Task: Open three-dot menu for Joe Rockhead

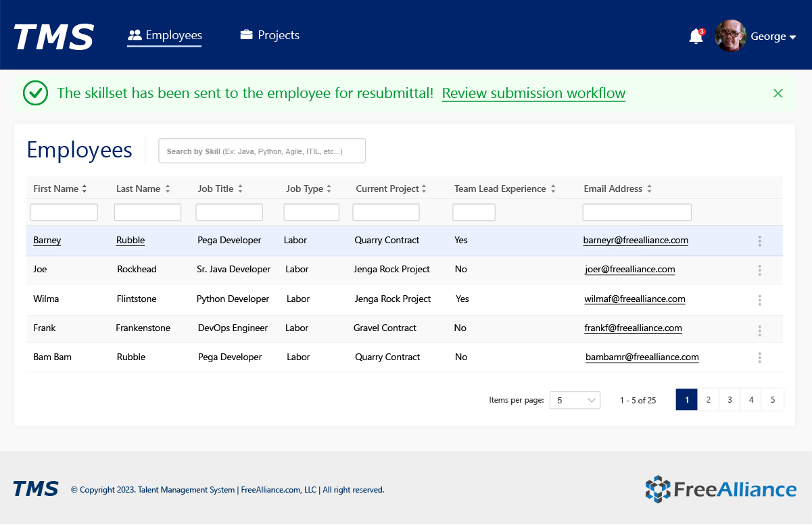Action: click(x=759, y=270)
